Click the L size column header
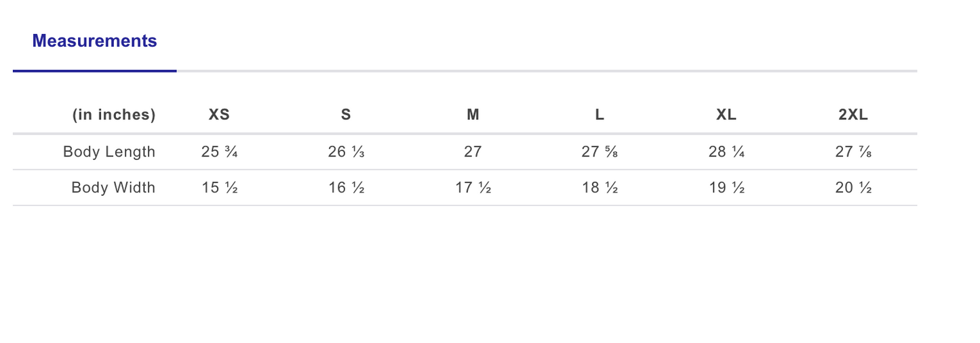The height and width of the screenshot is (343, 980). [600, 115]
